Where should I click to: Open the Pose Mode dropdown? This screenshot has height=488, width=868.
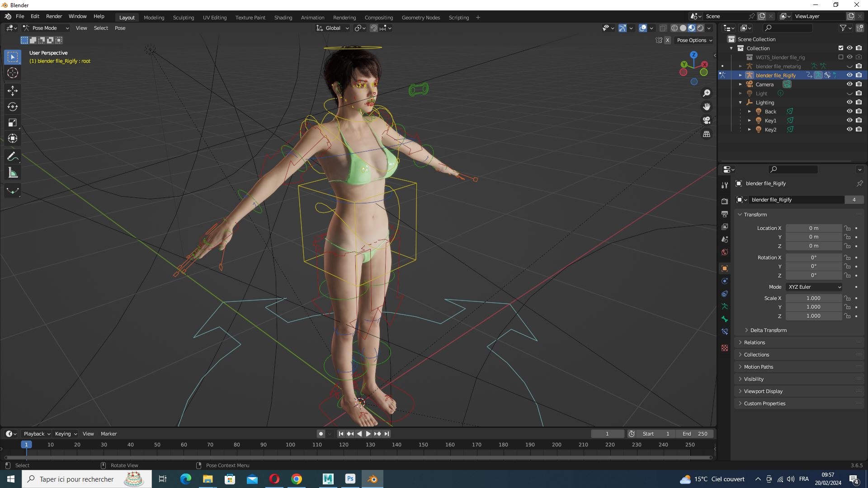tap(46, 28)
